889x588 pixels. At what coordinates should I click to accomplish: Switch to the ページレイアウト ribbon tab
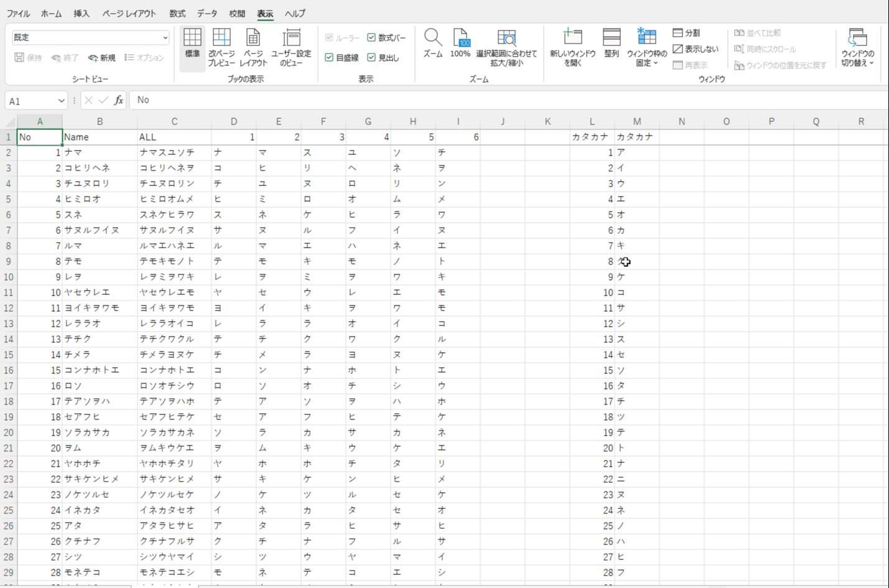pyautogui.click(x=129, y=13)
